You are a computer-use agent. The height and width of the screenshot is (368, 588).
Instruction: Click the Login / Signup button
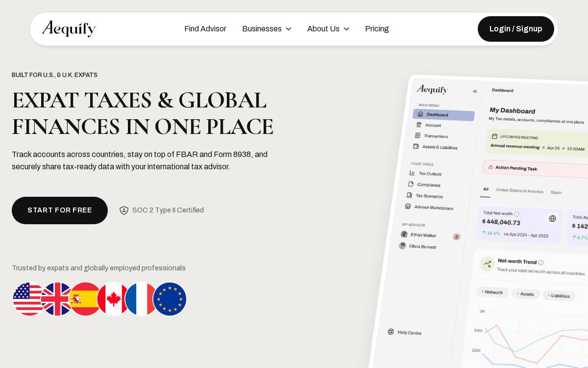click(516, 29)
